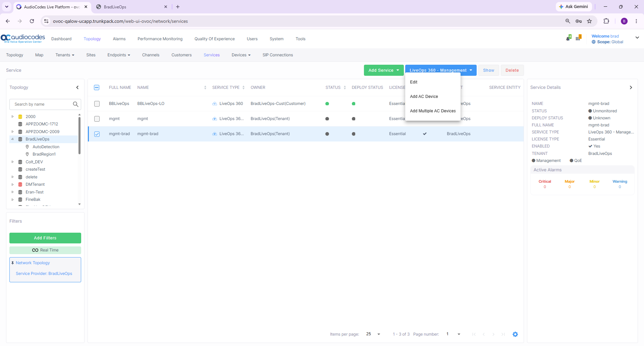Switch to the BradLiveOps browser tab
The image size is (644, 346).
click(131, 7)
